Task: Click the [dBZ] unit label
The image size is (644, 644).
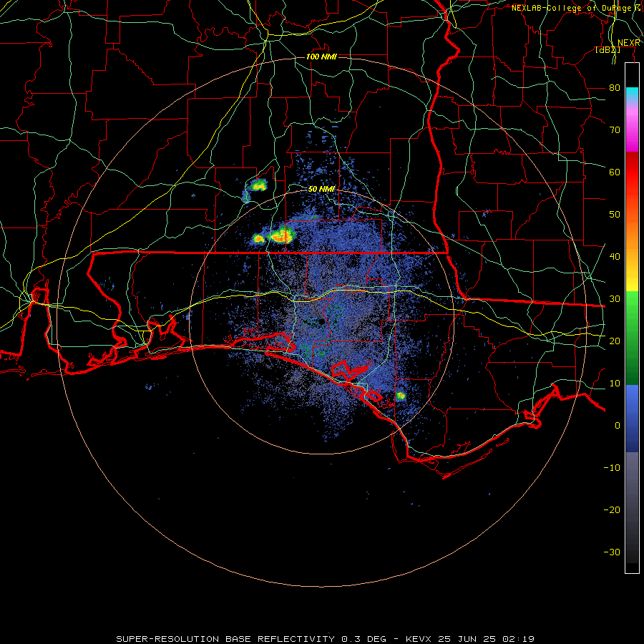Action: (608, 50)
